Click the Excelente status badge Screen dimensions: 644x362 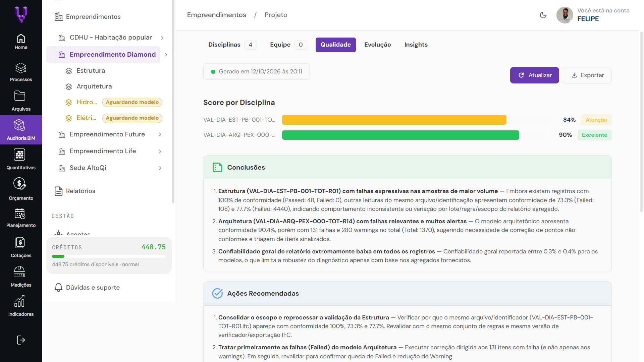594,135
